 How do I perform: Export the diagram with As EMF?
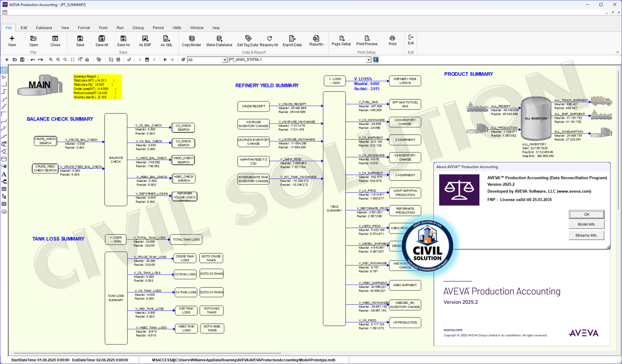tap(145, 41)
